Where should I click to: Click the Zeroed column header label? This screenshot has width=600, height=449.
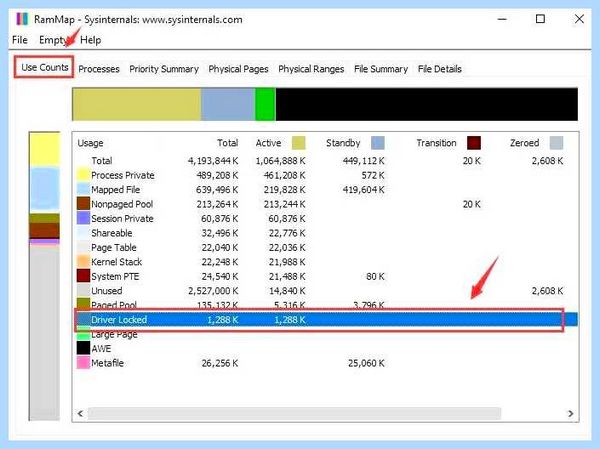click(524, 143)
